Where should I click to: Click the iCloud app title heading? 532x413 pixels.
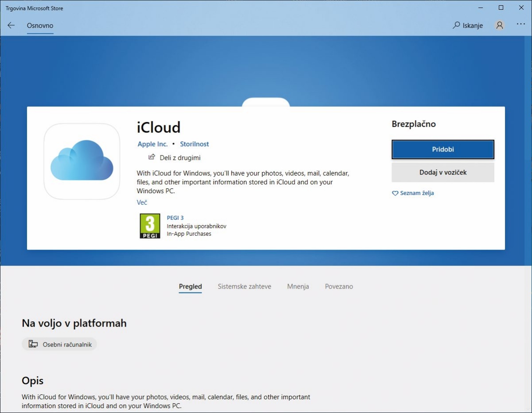click(x=159, y=128)
